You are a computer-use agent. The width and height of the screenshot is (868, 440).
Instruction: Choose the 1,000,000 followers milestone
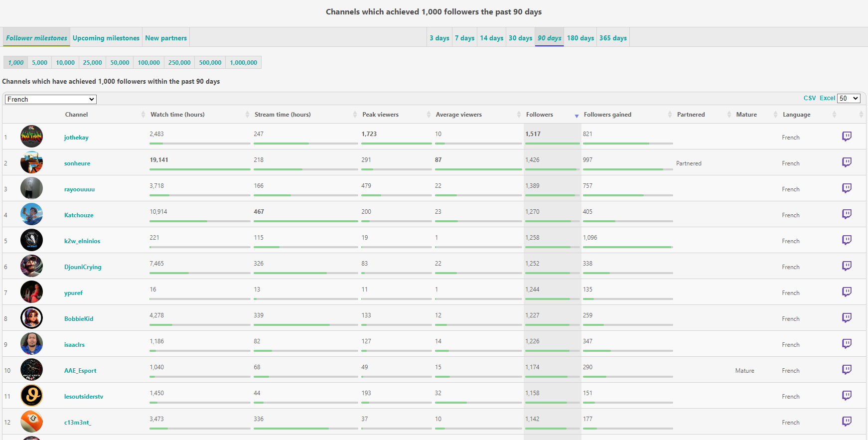point(243,62)
